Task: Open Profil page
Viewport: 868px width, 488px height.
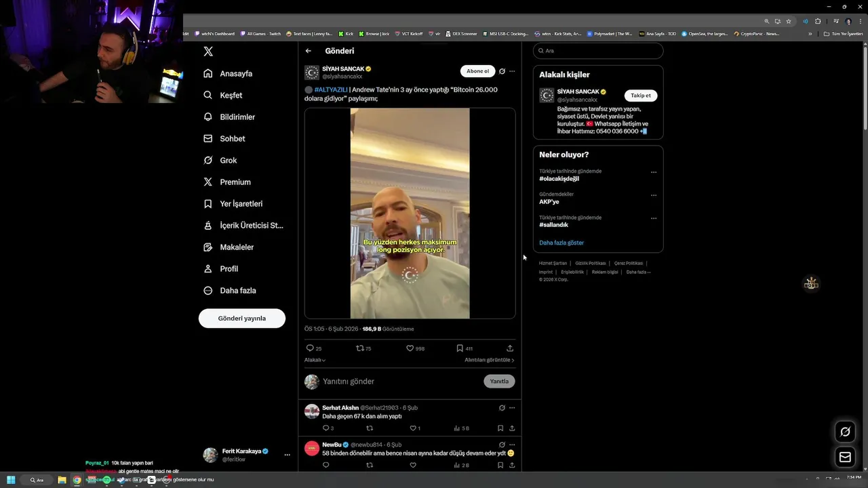Action: pyautogui.click(x=221, y=268)
